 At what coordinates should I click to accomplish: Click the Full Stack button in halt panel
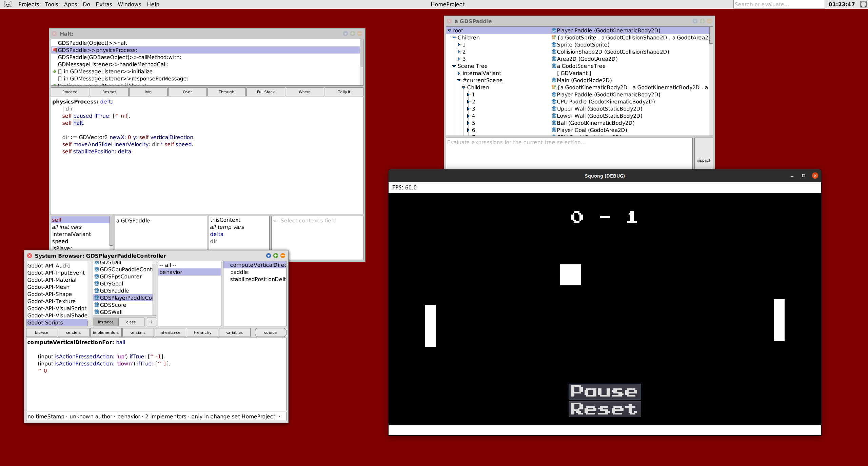point(265,92)
